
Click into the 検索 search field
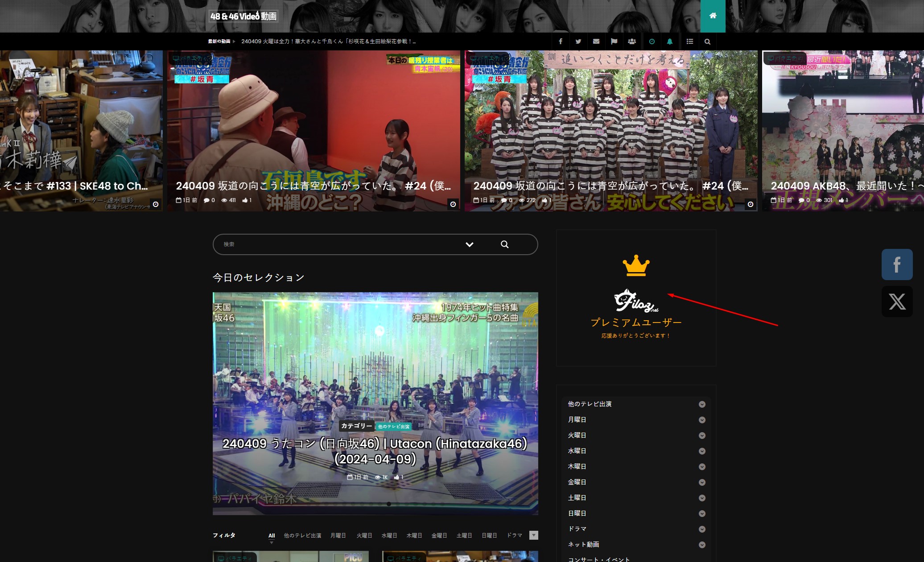coord(339,244)
